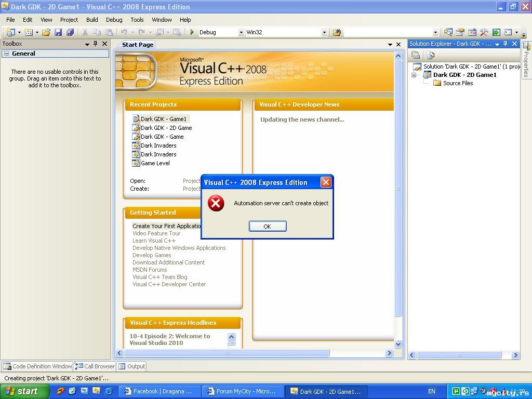Open the Properties side tab
This screenshot has width=532, height=399.
click(526, 60)
